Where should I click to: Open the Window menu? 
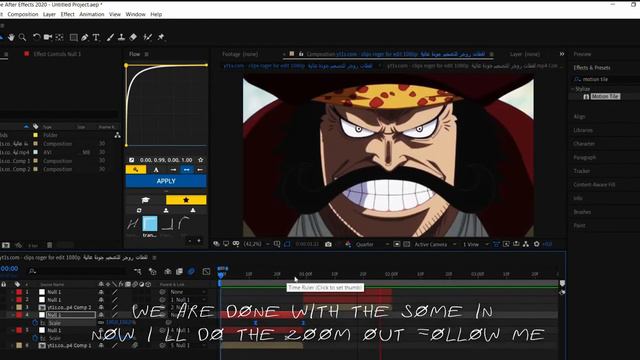(x=136, y=14)
